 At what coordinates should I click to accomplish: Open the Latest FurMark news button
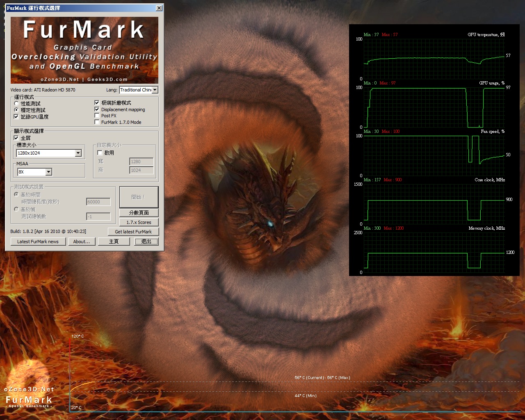tap(38, 242)
